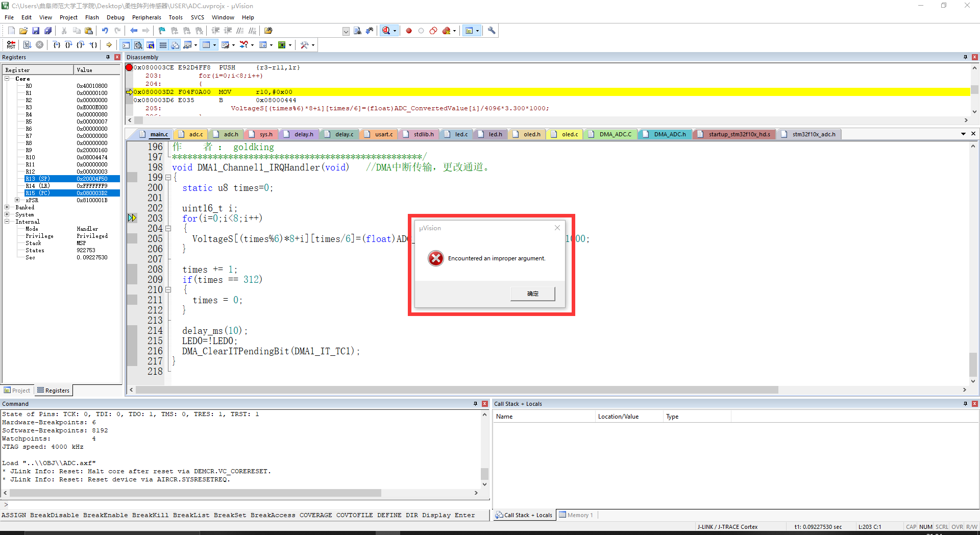Click the Command window horizontal scrollbar thumb
This screenshot has height=535, width=980.
pyautogui.click(x=195, y=493)
